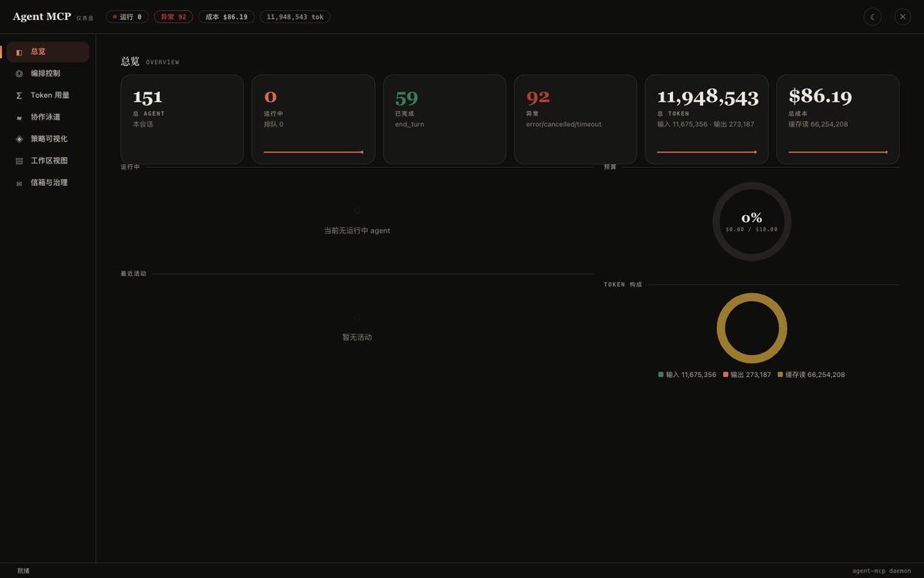Click the 最近活动 section label
The width and height of the screenshot is (924, 578).
click(x=133, y=274)
